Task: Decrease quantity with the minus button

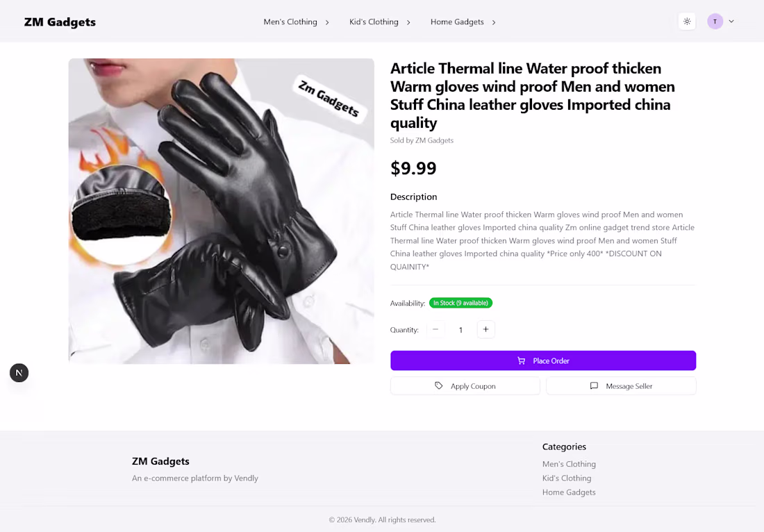Action: (435, 329)
